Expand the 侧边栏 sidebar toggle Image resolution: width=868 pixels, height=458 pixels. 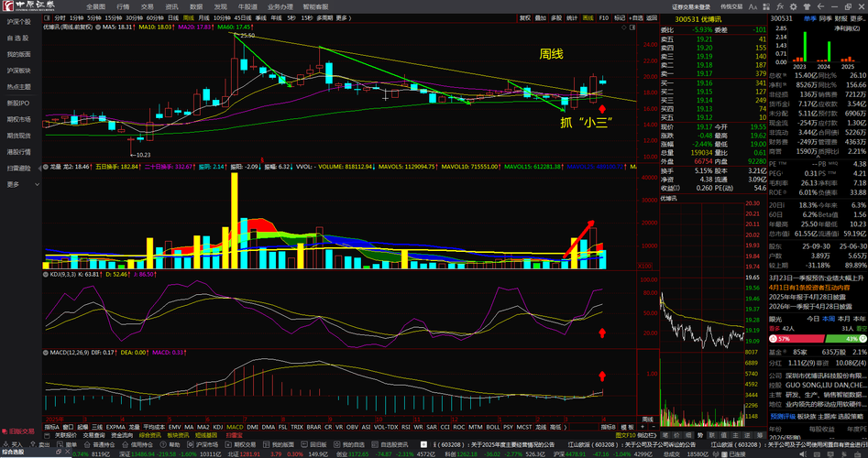click(x=646, y=435)
